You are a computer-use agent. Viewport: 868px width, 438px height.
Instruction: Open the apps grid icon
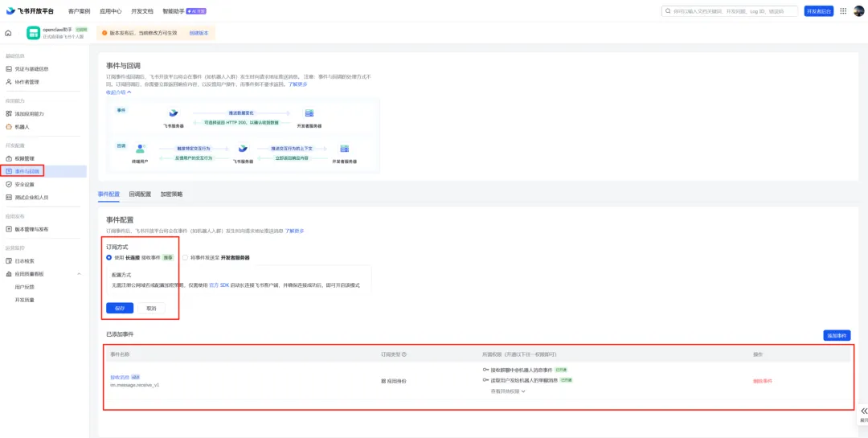point(843,11)
